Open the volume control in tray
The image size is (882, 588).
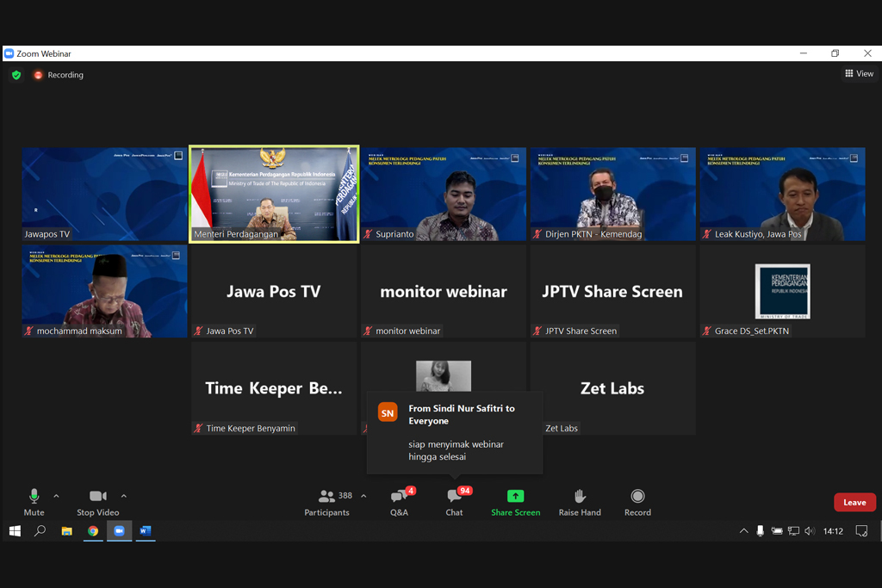tap(810, 530)
